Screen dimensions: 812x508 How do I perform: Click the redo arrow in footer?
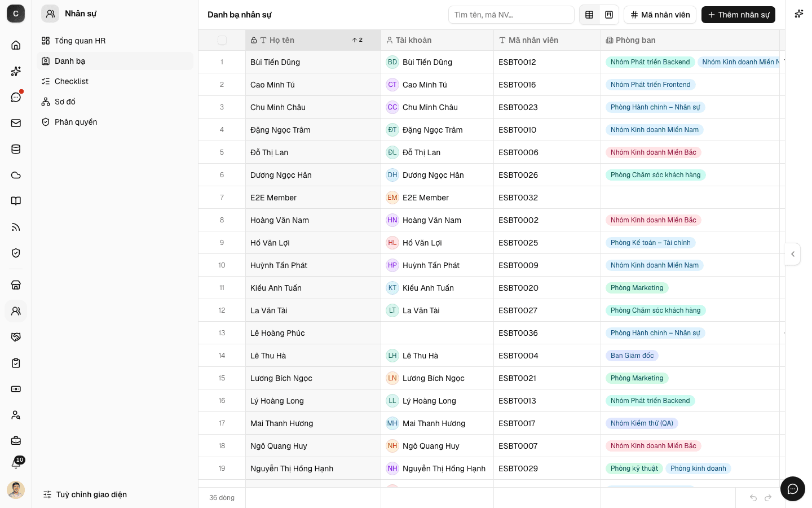[768, 498]
